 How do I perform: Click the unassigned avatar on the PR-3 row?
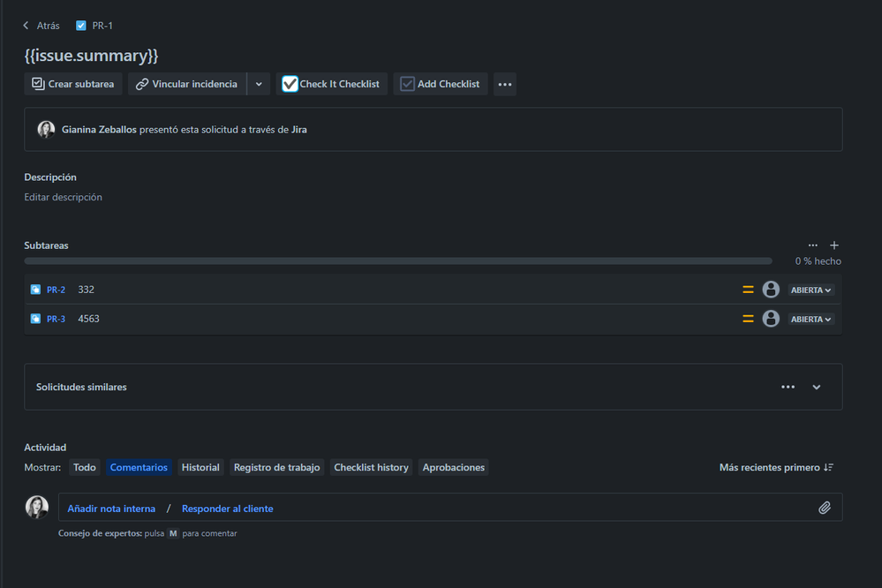(771, 319)
